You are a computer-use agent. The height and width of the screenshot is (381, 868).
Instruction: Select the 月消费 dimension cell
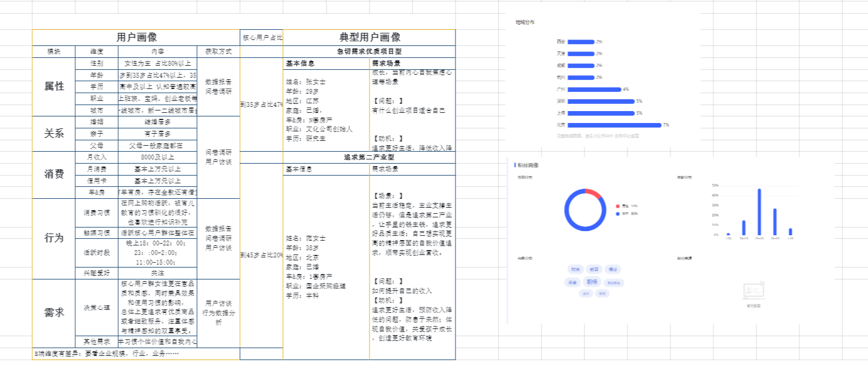(97, 169)
